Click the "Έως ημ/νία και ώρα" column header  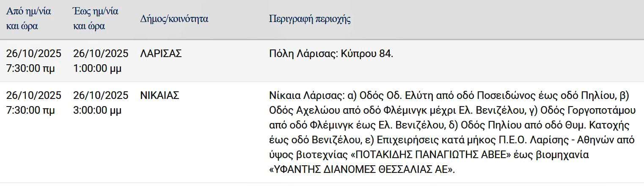click(x=96, y=19)
